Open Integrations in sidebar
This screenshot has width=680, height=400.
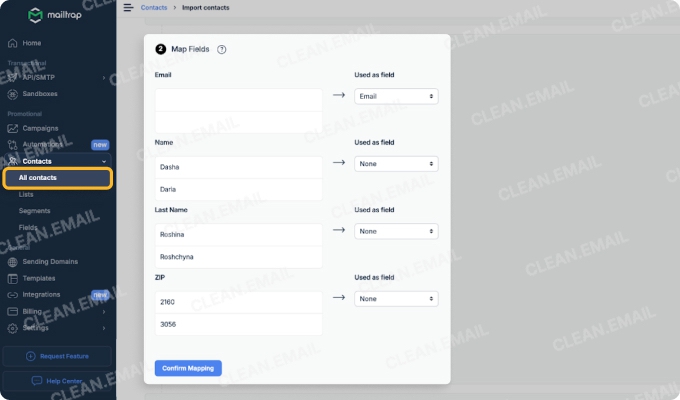point(41,295)
